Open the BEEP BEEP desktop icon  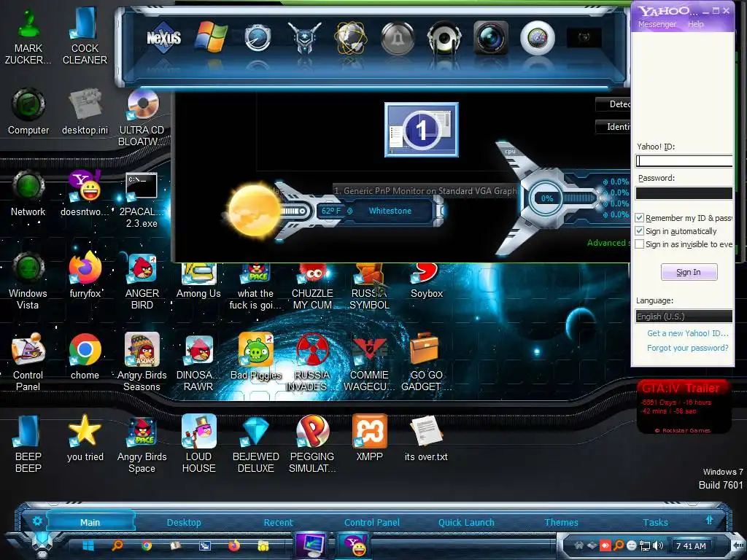point(28,444)
